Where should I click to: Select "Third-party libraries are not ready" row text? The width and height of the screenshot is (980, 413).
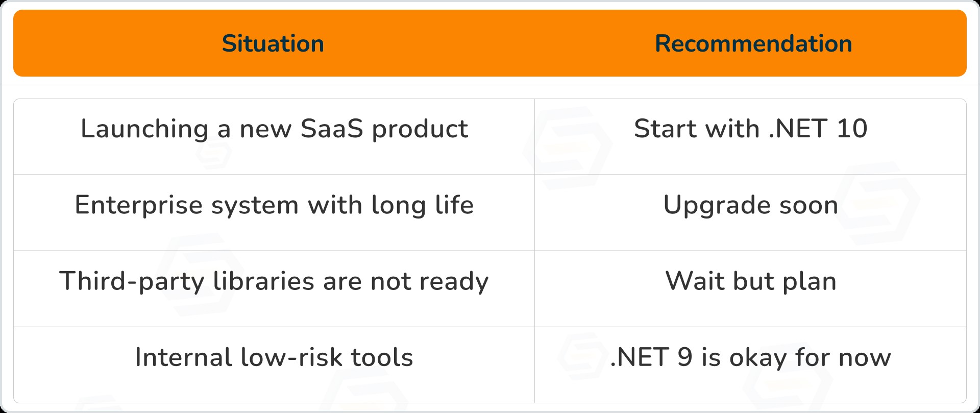tap(274, 281)
